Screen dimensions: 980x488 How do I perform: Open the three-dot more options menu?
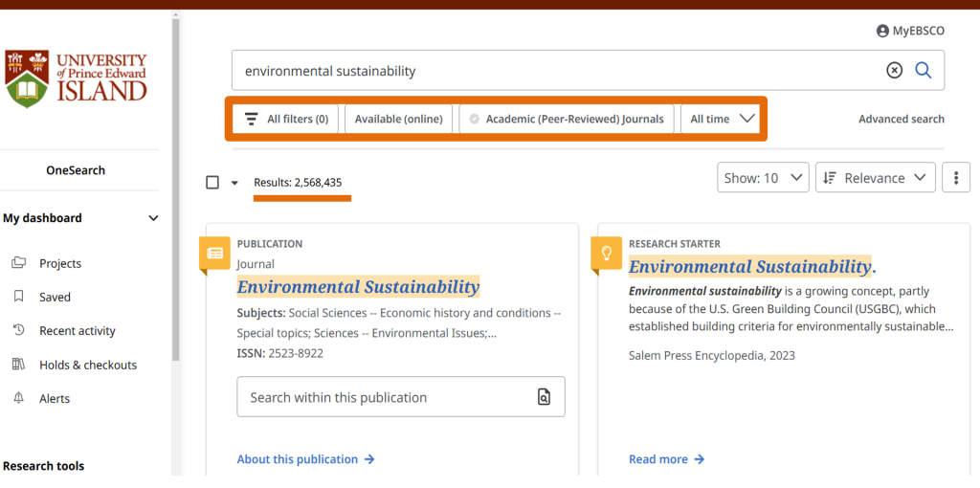[x=956, y=178]
